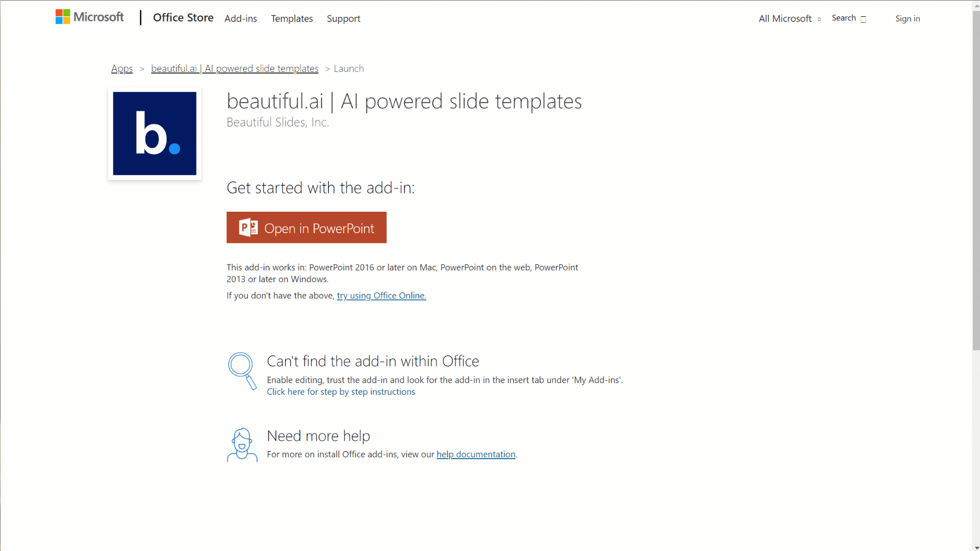Click the person/avatar help icon

241,444
